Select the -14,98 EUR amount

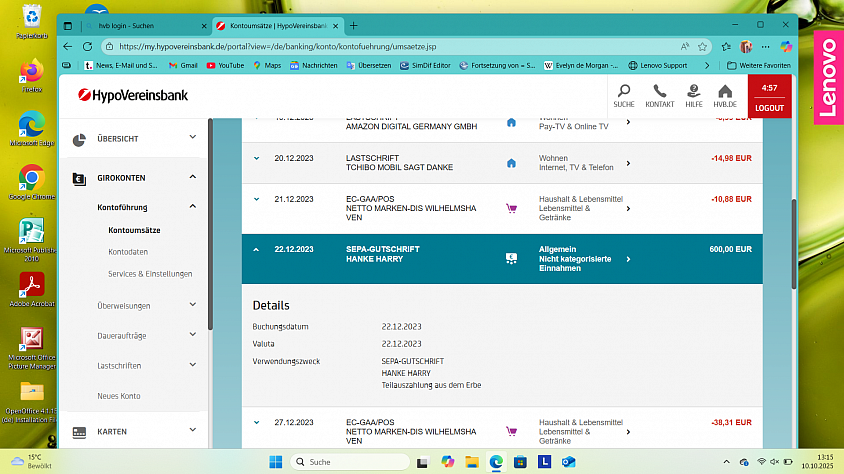pyautogui.click(x=732, y=158)
